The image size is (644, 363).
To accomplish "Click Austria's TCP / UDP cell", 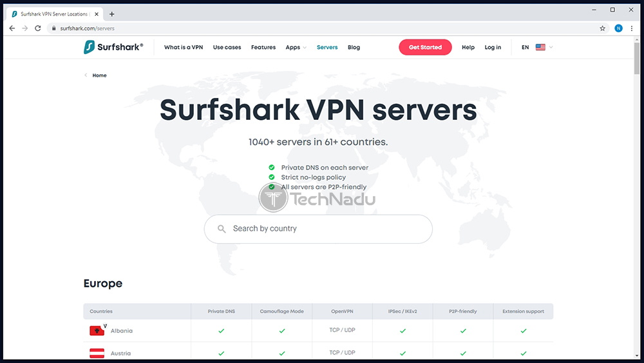I will pyautogui.click(x=342, y=352).
